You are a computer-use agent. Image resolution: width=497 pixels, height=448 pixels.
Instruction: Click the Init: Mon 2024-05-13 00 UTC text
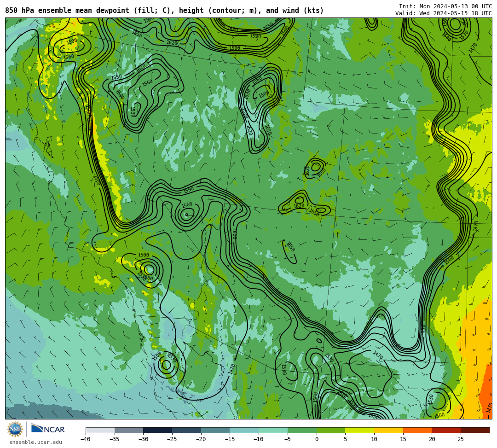[445, 6]
